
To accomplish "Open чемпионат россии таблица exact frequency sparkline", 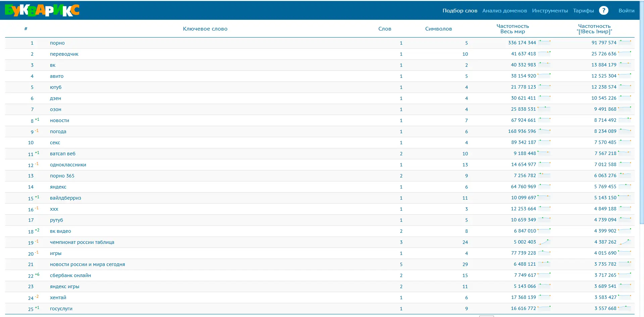I will (x=625, y=242).
